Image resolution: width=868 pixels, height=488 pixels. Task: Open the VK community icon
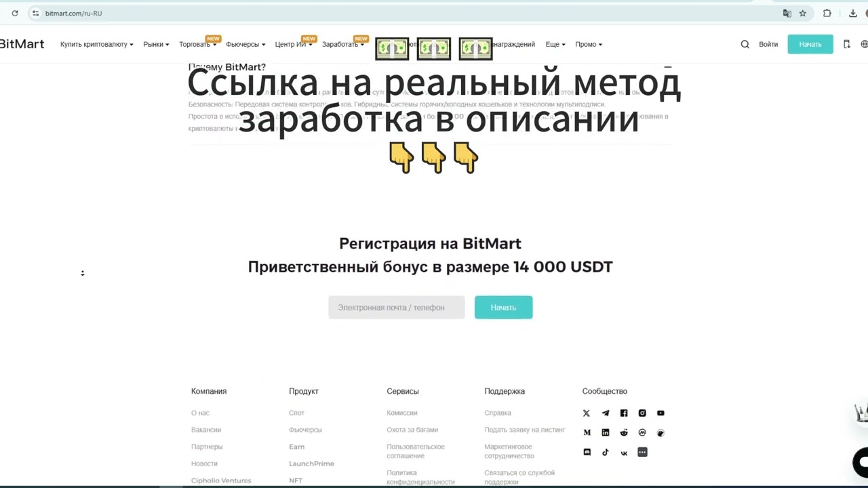(x=624, y=452)
